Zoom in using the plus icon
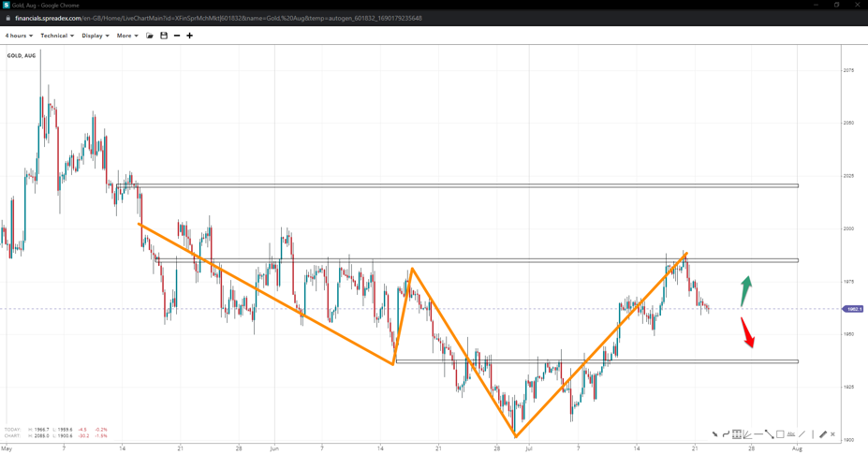This screenshot has width=868, height=455. [x=189, y=36]
